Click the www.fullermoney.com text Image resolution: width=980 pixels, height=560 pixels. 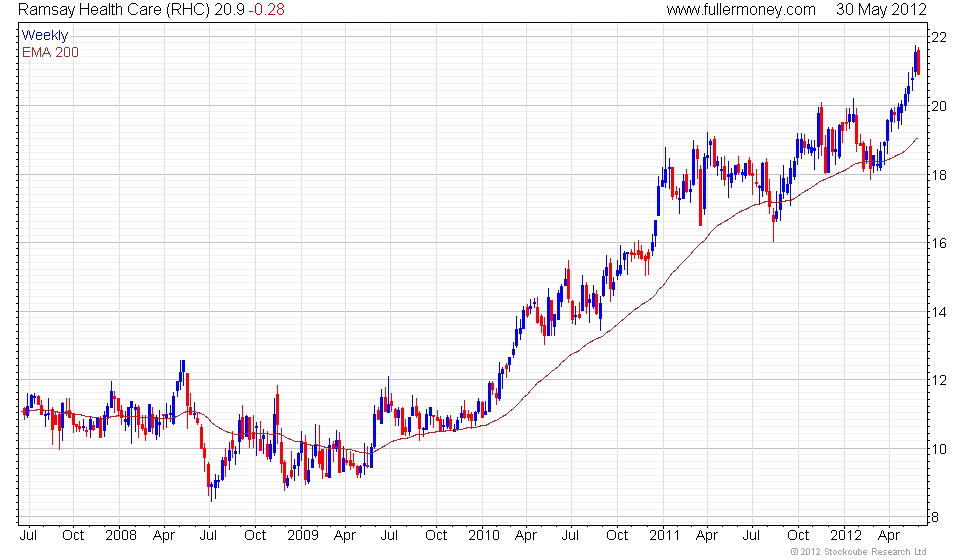click(741, 10)
